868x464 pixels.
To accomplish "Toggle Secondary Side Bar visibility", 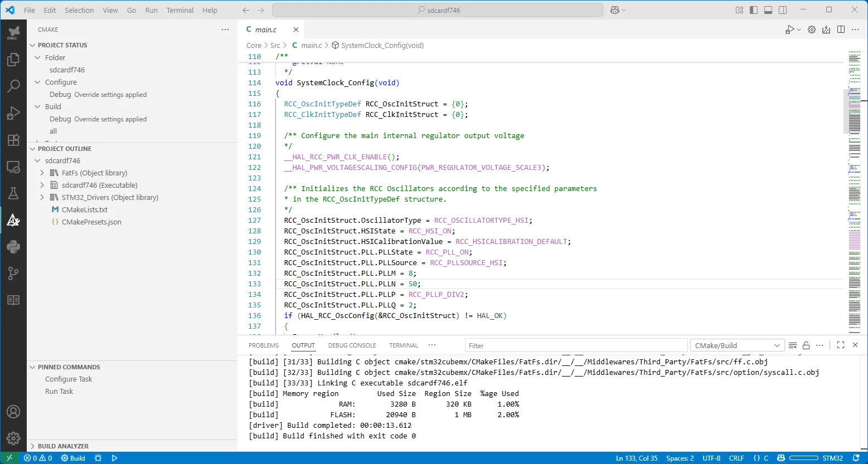I will click(x=783, y=10).
